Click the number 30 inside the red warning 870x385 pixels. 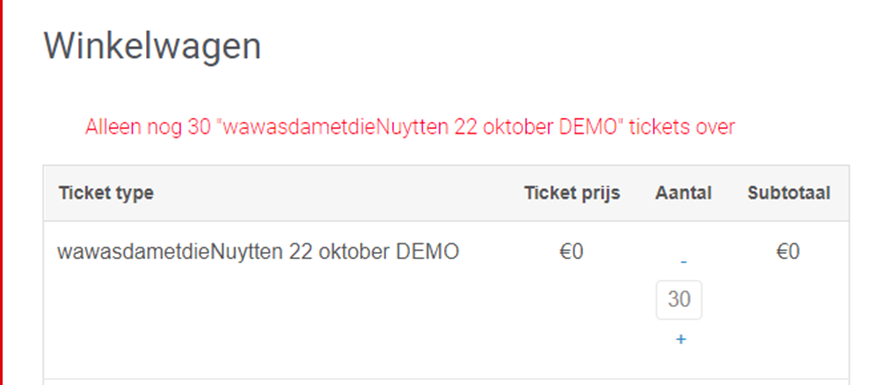[x=199, y=127]
